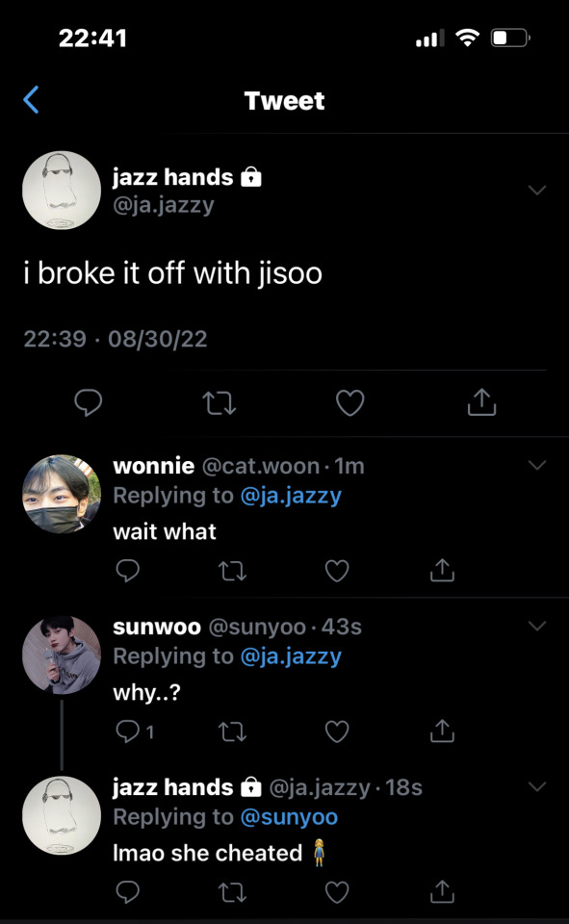Share the 'lmao she cheated' reply

coord(442,891)
